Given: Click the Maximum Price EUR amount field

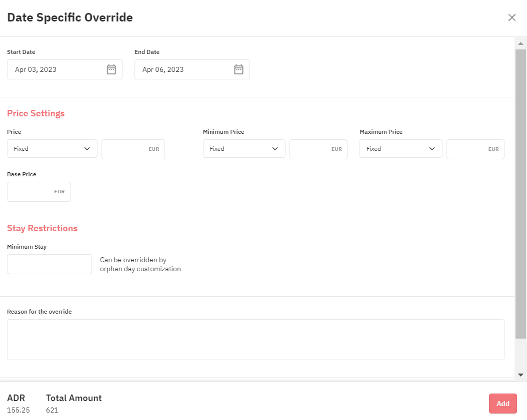Looking at the screenshot, I should point(475,149).
